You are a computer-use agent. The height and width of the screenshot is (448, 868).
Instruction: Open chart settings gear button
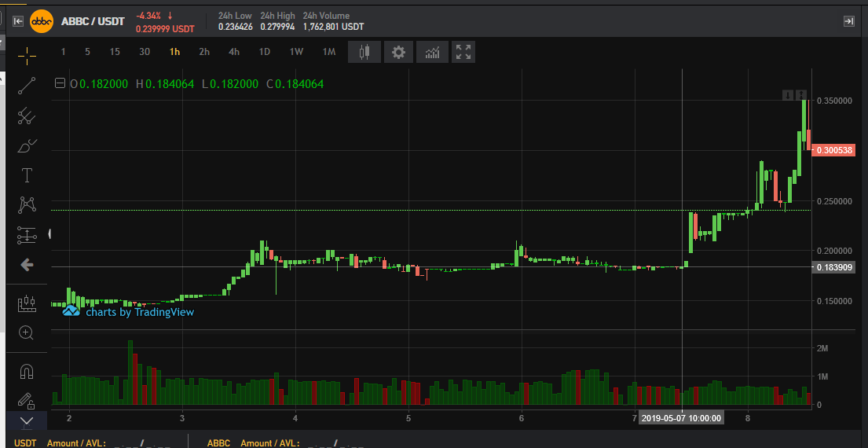pos(398,52)
